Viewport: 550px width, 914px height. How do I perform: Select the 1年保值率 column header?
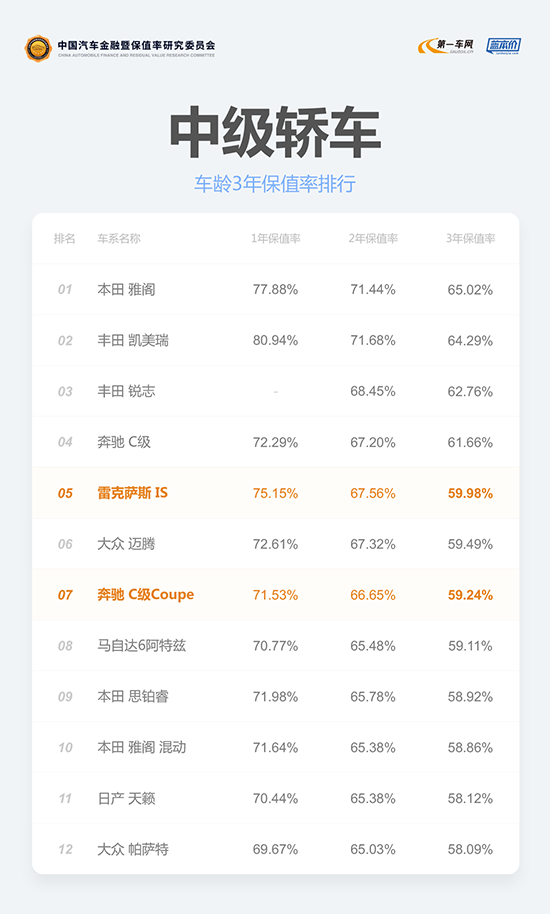[276, 238]
